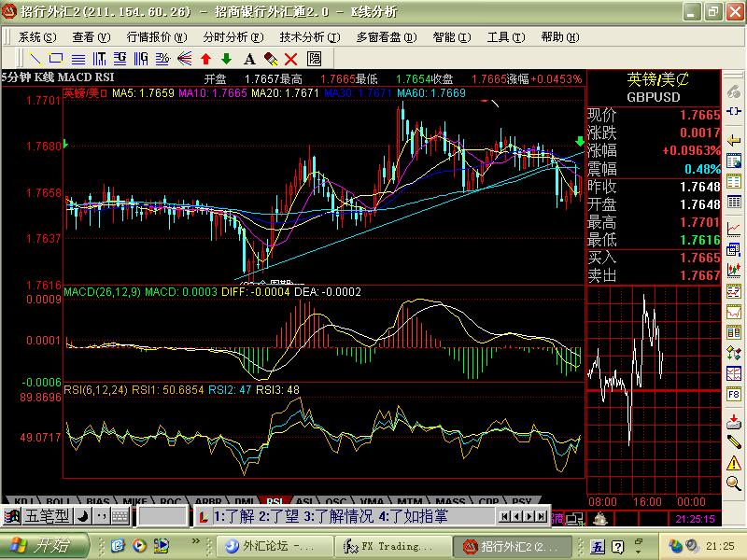This screenshot has height=560, width=747.
Task: Switch to the RSI indicator tab
Action: 275,501
